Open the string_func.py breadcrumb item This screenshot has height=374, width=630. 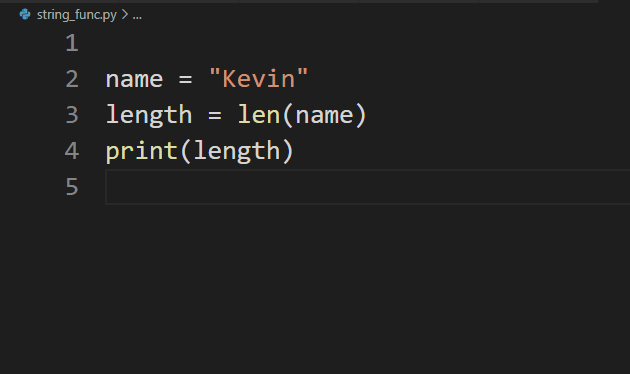pyautogui.click(x=76, y=15)
